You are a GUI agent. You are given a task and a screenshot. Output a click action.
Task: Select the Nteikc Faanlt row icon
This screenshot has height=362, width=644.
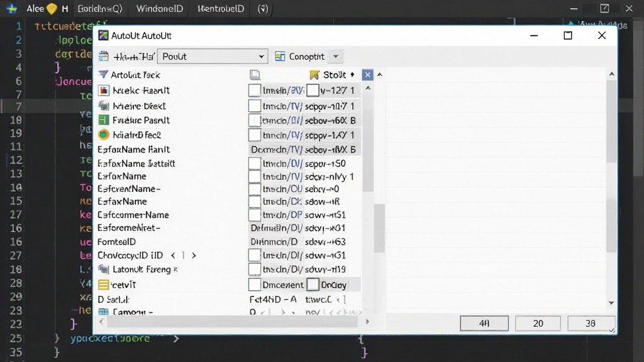coord(104,90)
